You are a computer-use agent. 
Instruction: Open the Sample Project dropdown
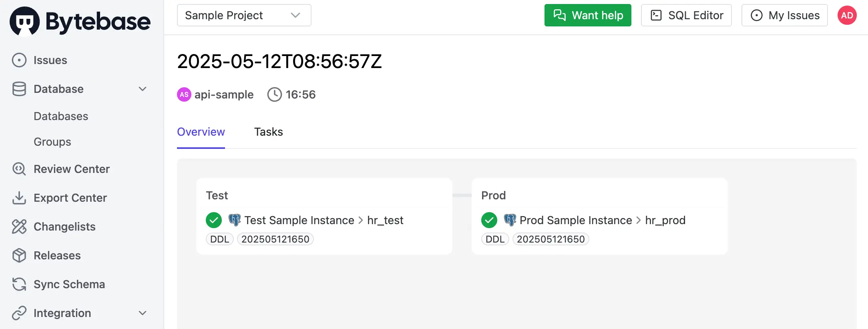tap(244, 15)
